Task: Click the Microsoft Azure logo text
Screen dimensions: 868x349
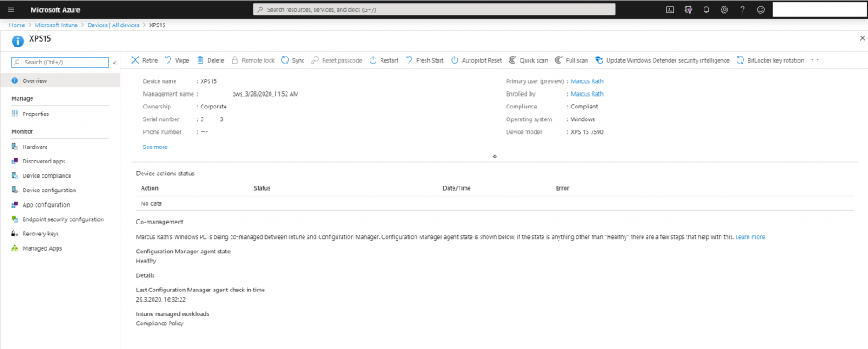Action: [55, 9]
